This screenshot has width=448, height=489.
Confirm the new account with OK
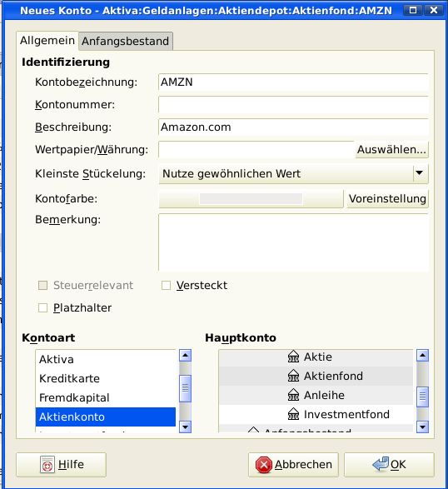(x=389, y=465)
